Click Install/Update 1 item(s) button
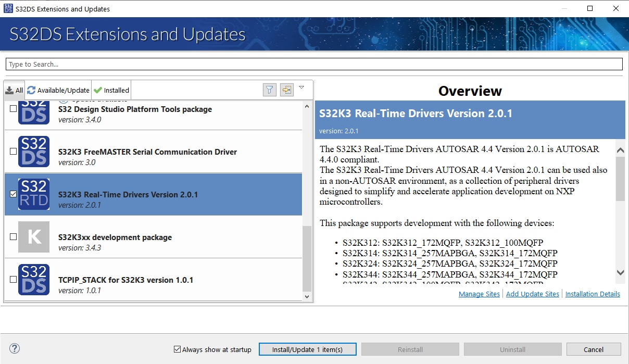This screenshot has height=364, width=629. [307, 349]
